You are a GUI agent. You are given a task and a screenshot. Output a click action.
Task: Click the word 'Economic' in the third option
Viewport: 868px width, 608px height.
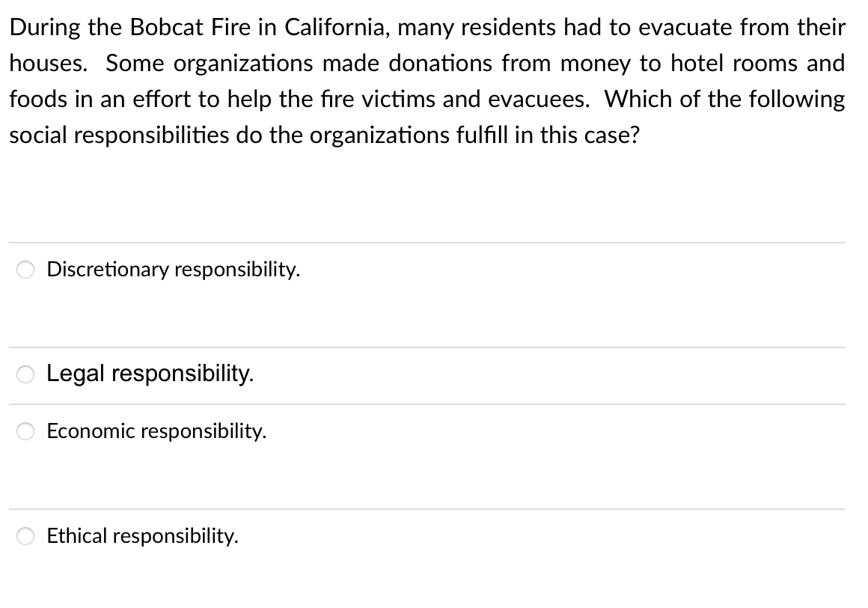(91, 431)
